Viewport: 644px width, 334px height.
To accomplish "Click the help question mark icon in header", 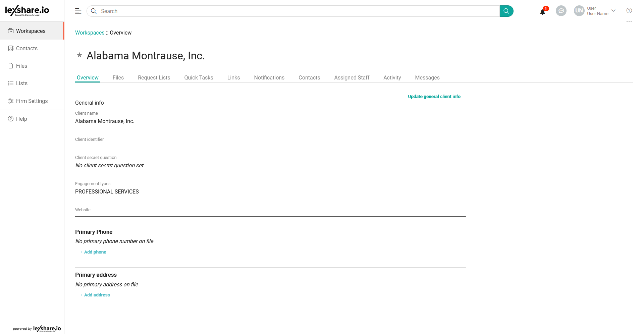I will (x=629, y=11).
